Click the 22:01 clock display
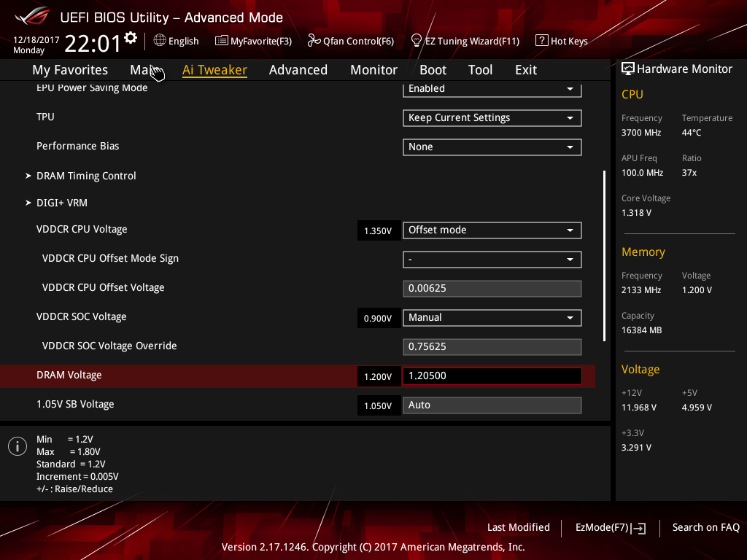This screenshot has height=560, width=747. 93,43
